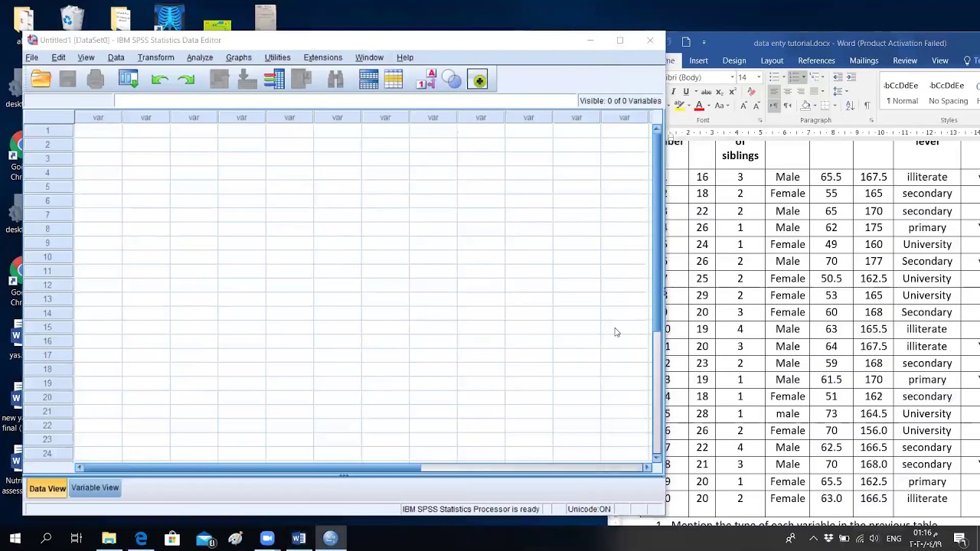Image resolution: width=980 pixels, height=551 pixels.
Task: Click the green Undo arrow in SPSS
Action: pyautogui.click(x=159, y=79)
